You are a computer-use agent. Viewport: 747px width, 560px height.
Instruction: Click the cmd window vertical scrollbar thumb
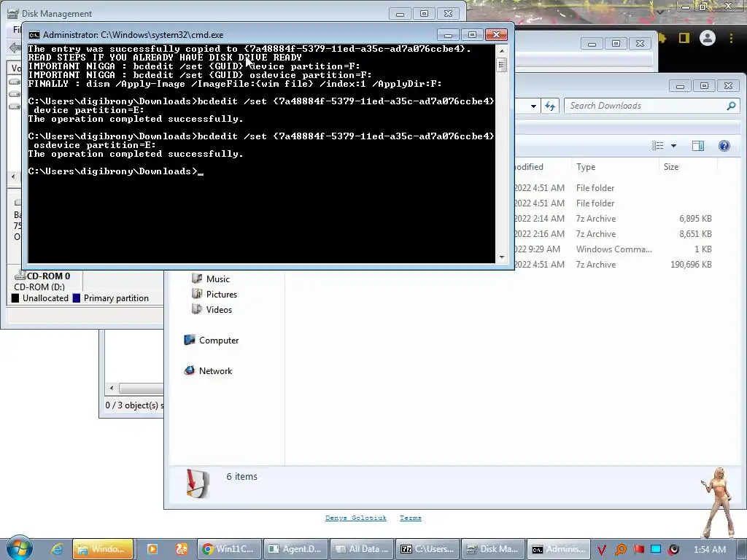point(502,64)
